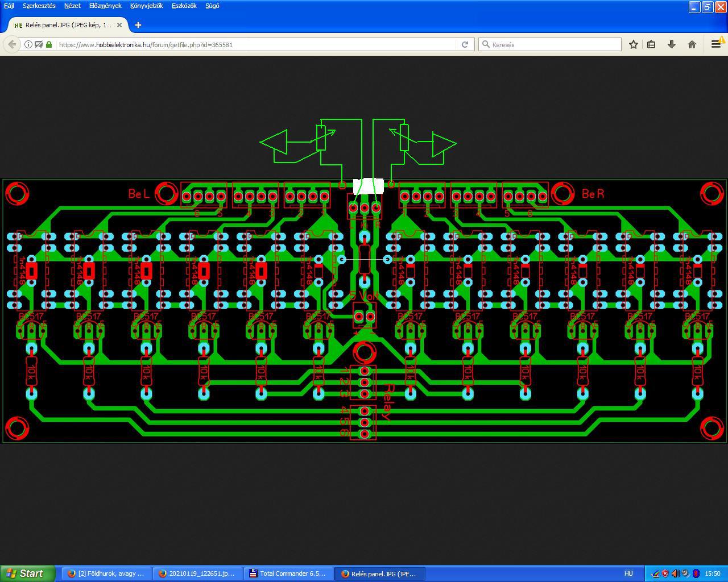The width and height of the screenshot is (728, 582).
Task: Open the red shield security alert tray icon
Action: point(665,573)
